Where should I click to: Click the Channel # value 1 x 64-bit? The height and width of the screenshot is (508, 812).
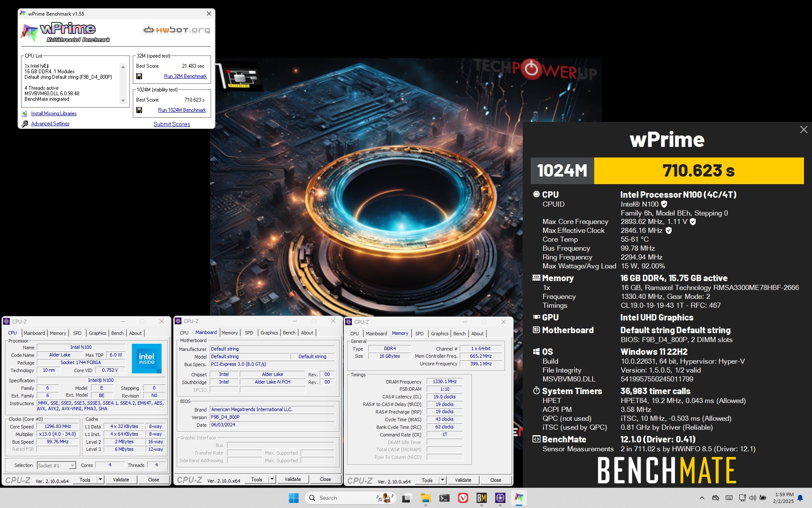(x=481, y=348)
